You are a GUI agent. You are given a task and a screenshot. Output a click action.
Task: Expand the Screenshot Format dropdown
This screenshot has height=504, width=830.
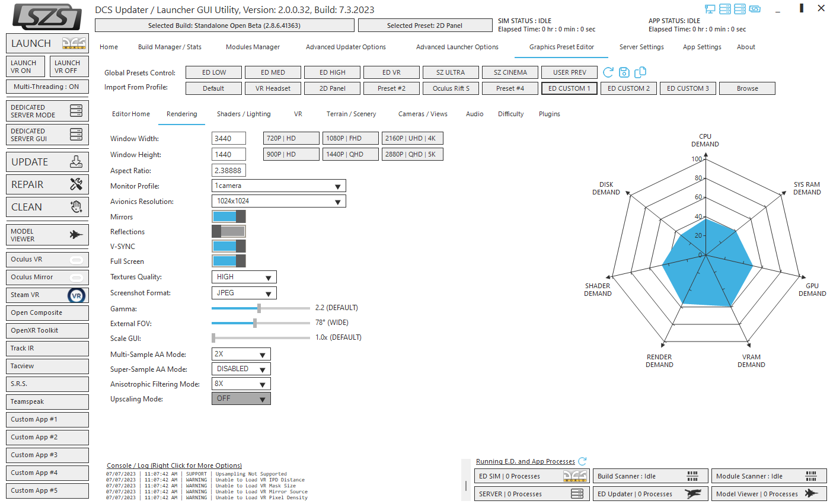click(x=244, y=293)
